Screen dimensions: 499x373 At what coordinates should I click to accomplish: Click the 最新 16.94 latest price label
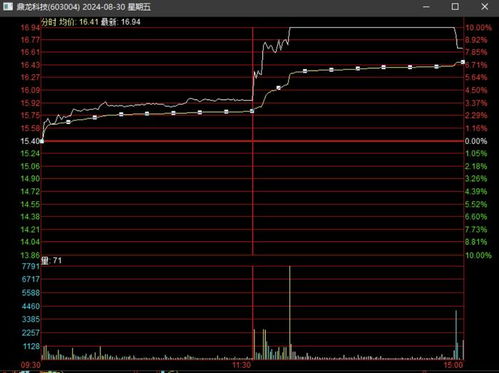pos(121,22)
